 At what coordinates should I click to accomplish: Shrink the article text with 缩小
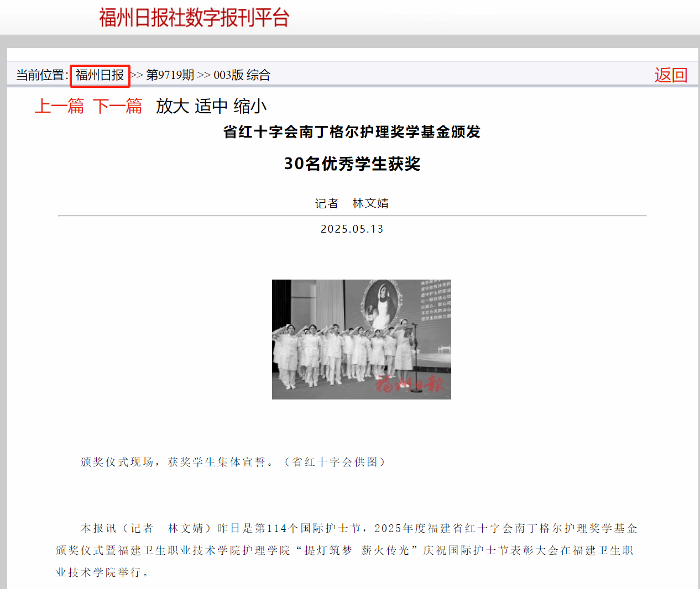coord(250,106)
